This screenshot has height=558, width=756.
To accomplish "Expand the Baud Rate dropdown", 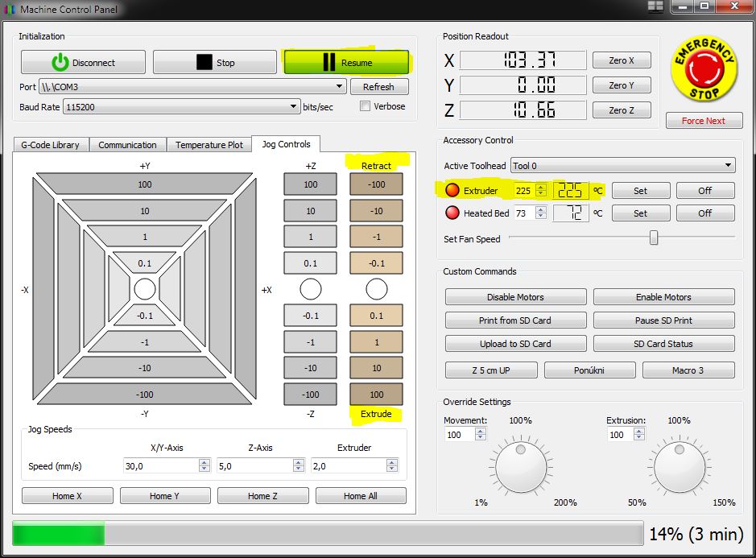I will click(293, 106).
